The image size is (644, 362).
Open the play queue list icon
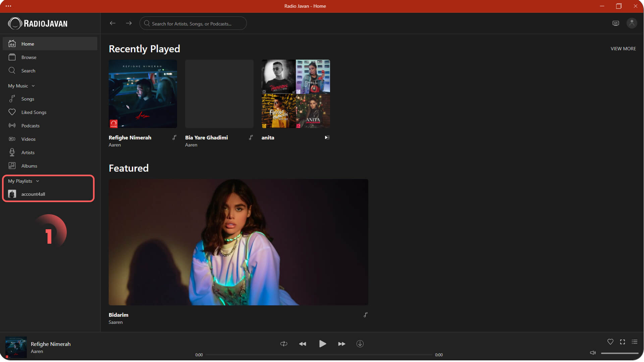point(635,342)
